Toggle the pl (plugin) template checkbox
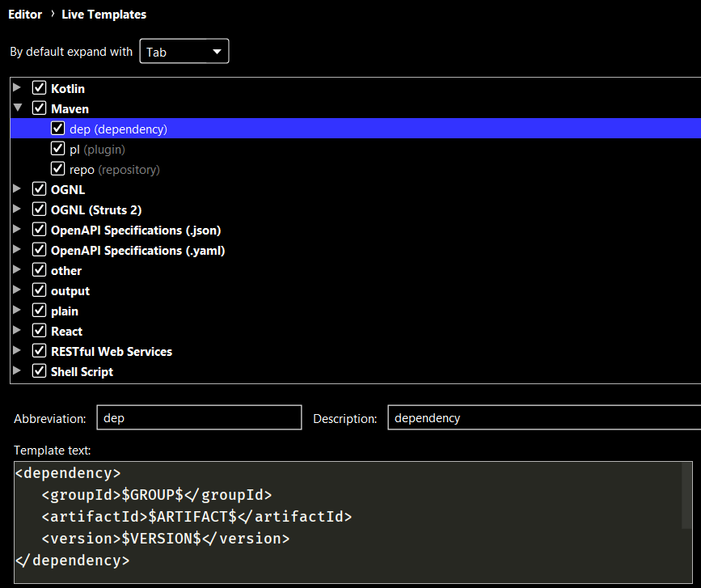This screenshot has width=701, height=588. pyautogui.click(x=57, y=149)
